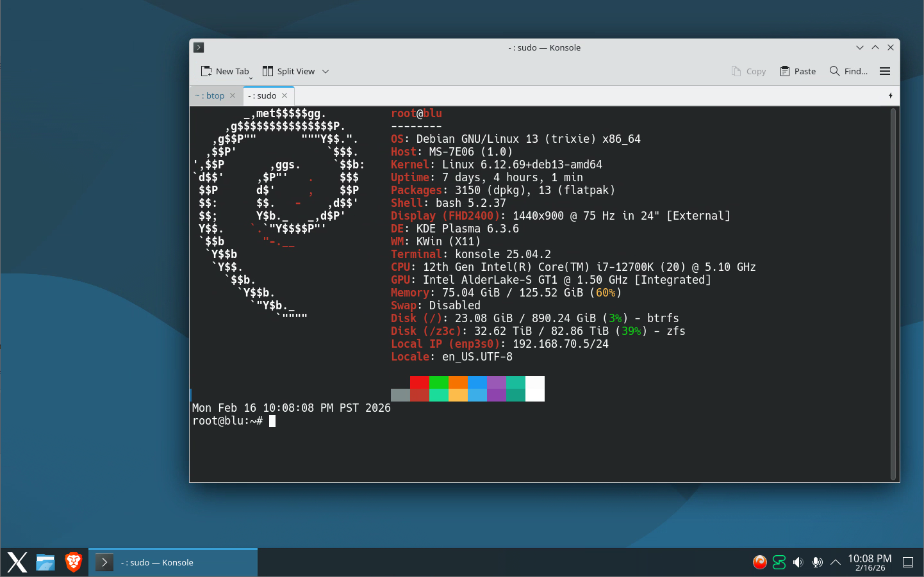Click the 'Locale: en_US.UTF-8' line

(x=452, y=357)
